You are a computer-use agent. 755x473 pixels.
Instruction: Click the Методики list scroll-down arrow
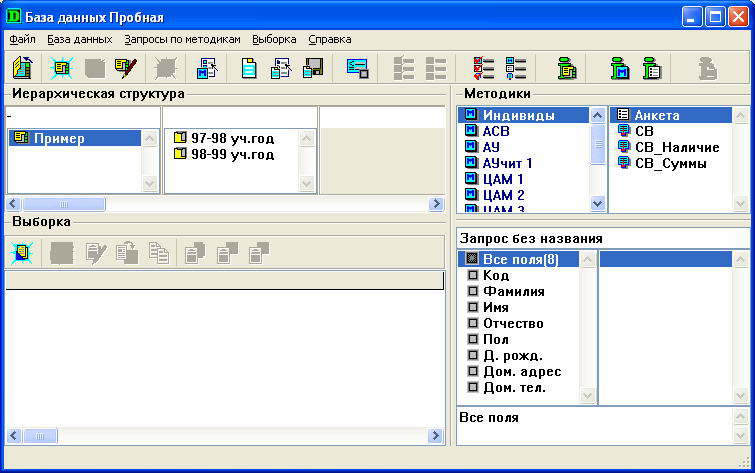(x=597, y=203)
